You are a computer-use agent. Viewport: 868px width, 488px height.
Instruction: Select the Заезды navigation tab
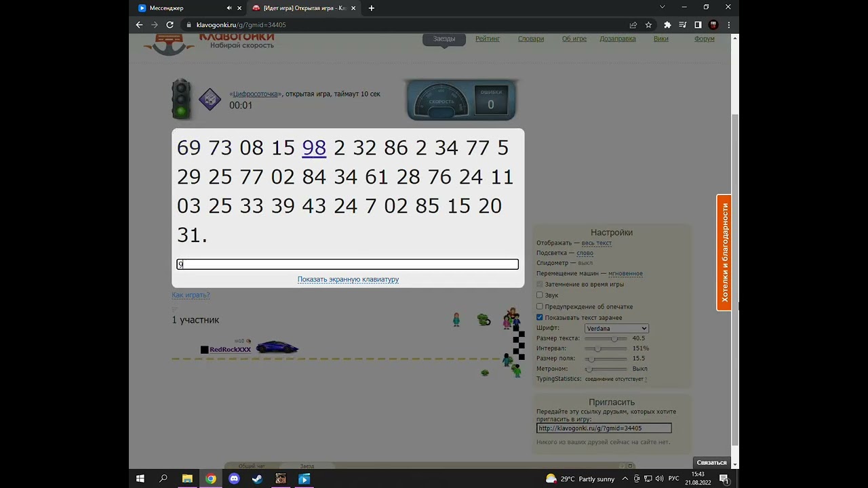point(444,39)
